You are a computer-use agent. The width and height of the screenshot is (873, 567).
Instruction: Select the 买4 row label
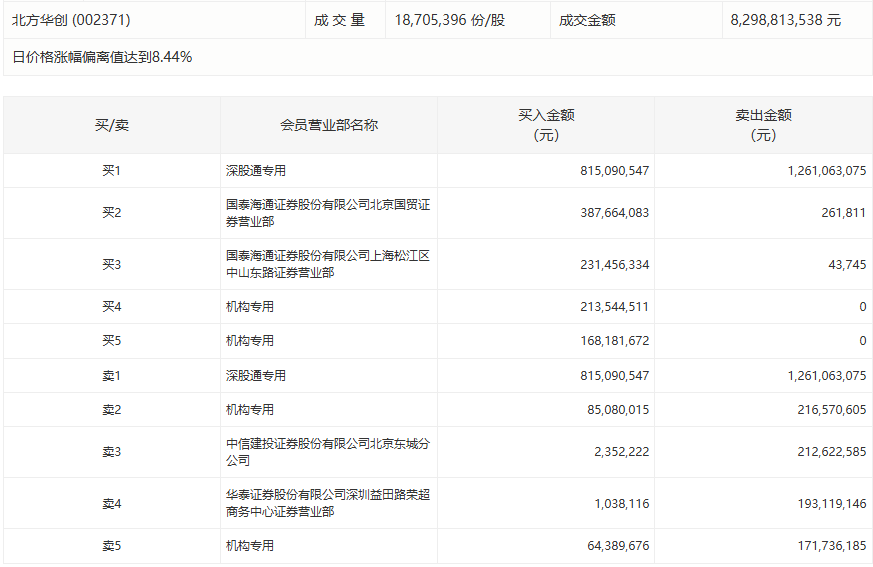click(x=111, y=306)
